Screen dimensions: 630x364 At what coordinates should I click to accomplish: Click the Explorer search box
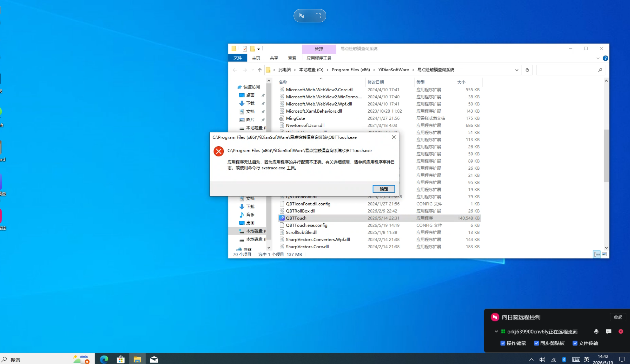[570, 70]
